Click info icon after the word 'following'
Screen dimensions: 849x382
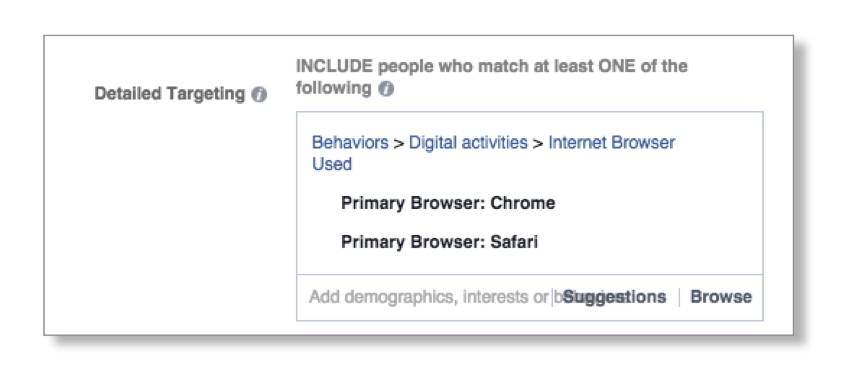[x=386, y=89]
